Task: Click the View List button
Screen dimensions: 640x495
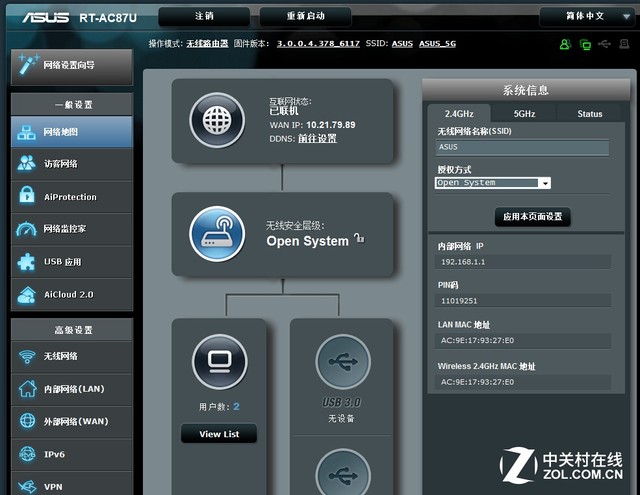Action: click(x=219, y=434)
